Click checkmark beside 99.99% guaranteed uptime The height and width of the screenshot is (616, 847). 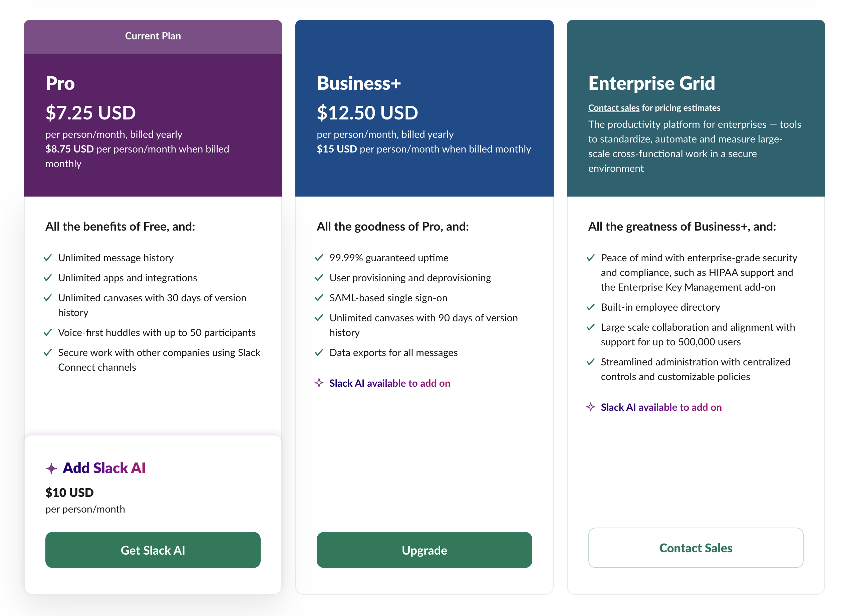click(x=319, y=258)
